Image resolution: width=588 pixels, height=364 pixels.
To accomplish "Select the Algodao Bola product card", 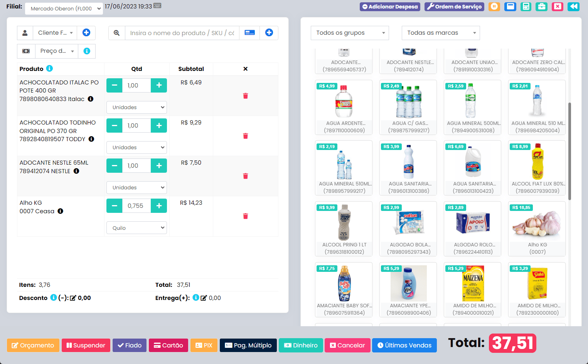I will pyautogui.click(x=409, y=229).
